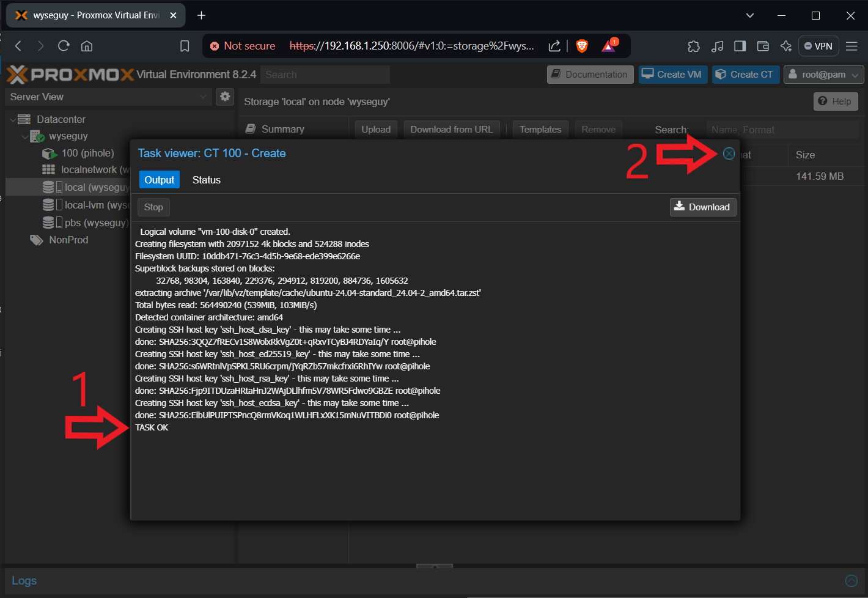Bookmark this page
The image size is (868, 598).
(x=185, y=46)
